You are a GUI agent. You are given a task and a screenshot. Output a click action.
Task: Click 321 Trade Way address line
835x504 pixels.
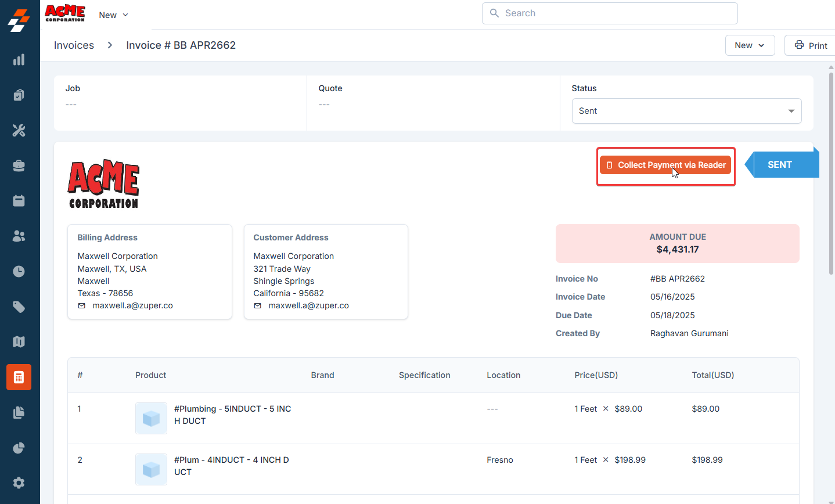[282, 269]
